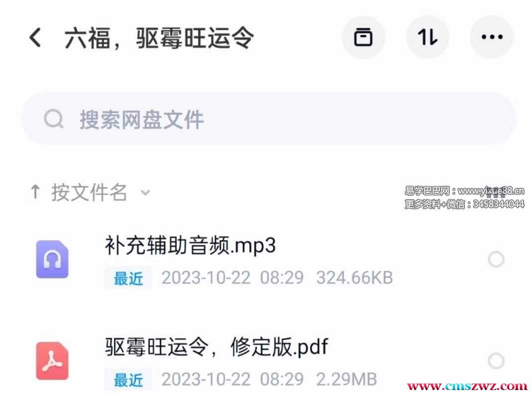This screenshot has height=395, width=532.
Task: Select the 驱霉旺运令，修定版.pdf radio circle
Action: click(x=496, y=361)
